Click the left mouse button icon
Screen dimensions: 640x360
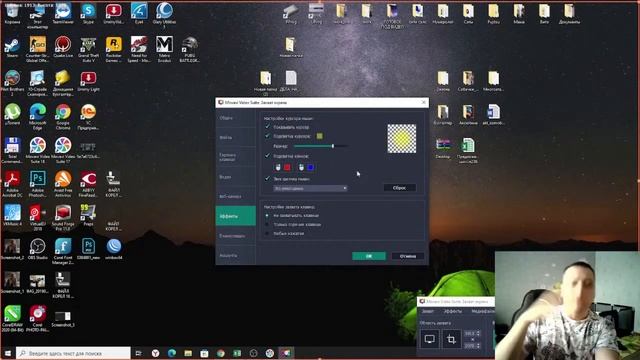[278, 167]
